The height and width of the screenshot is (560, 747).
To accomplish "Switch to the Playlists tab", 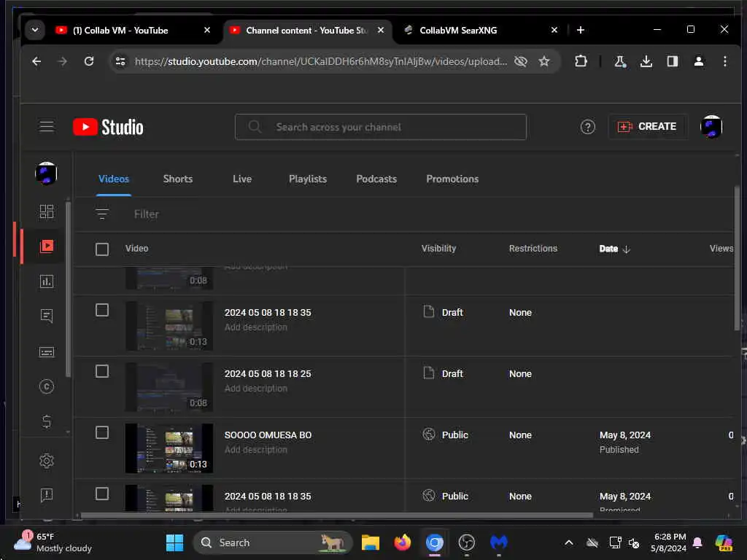I will (308, 179).
